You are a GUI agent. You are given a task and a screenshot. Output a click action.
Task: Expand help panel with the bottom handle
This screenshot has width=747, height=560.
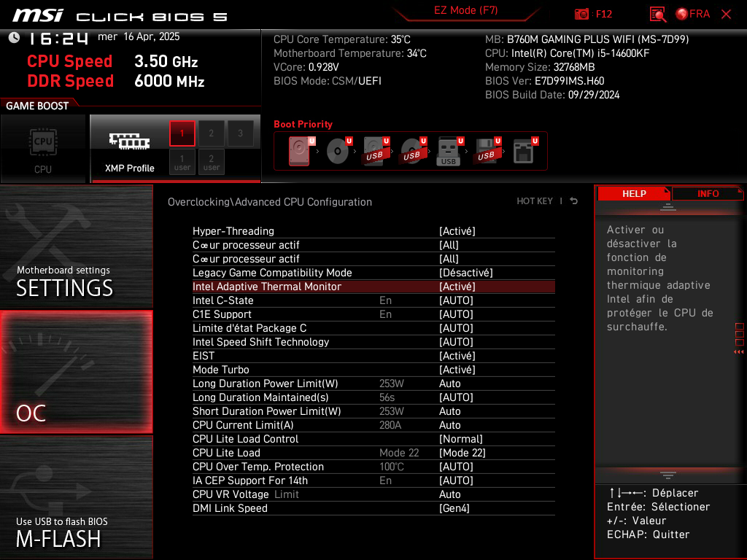(668, 475)
